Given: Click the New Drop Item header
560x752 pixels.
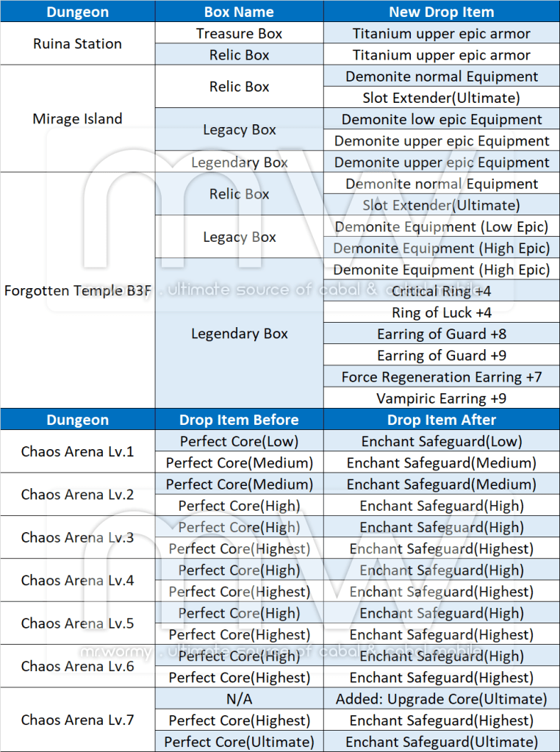Looking at the screenshot, I should (441, 12).
